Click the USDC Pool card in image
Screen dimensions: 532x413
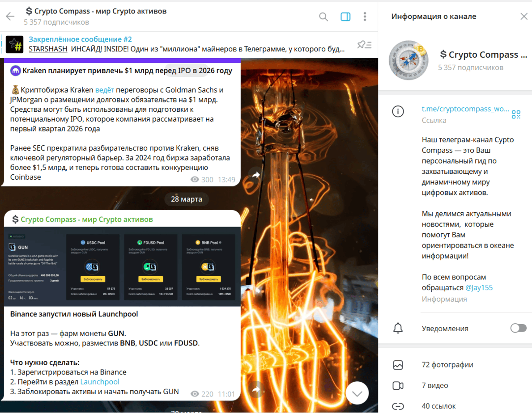(x=93, y=267)
